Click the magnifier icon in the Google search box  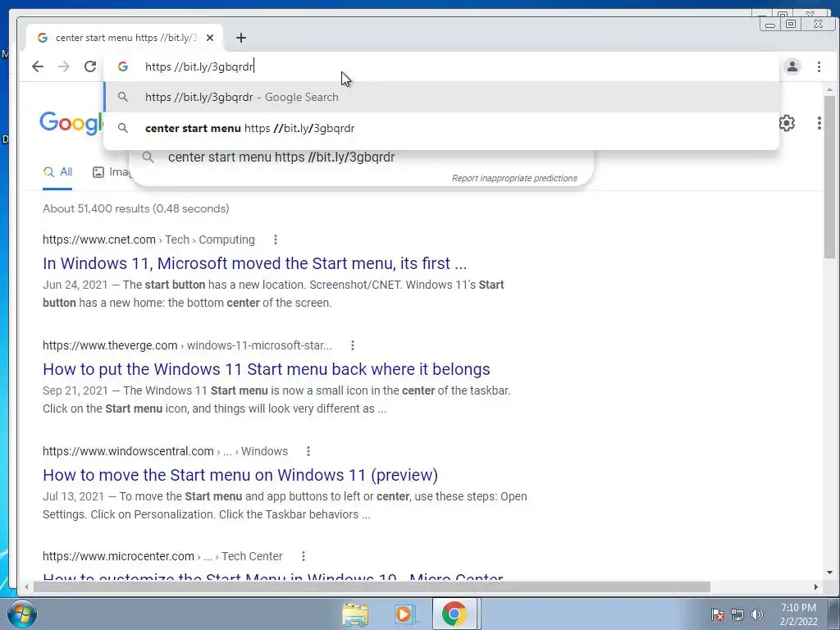pos(148,157)
